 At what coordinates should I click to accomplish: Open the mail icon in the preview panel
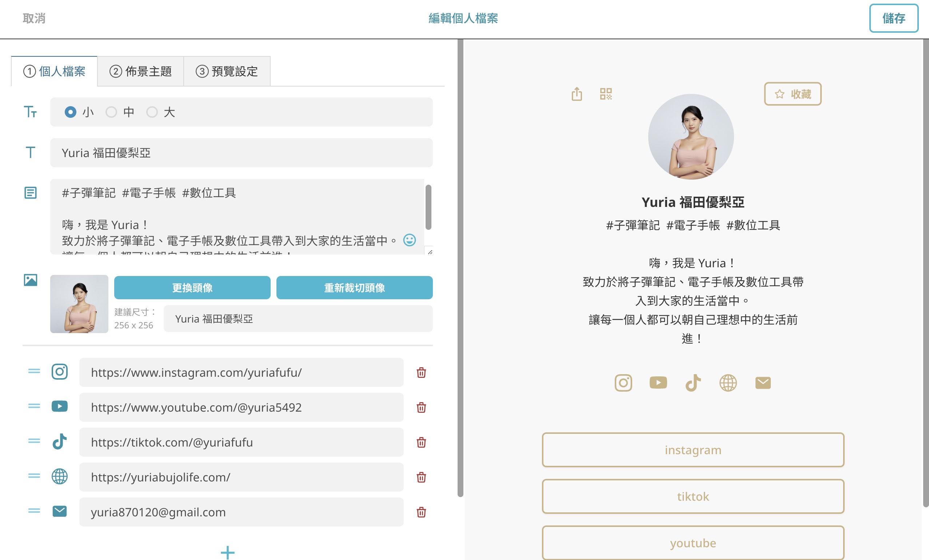pos(763,383)
